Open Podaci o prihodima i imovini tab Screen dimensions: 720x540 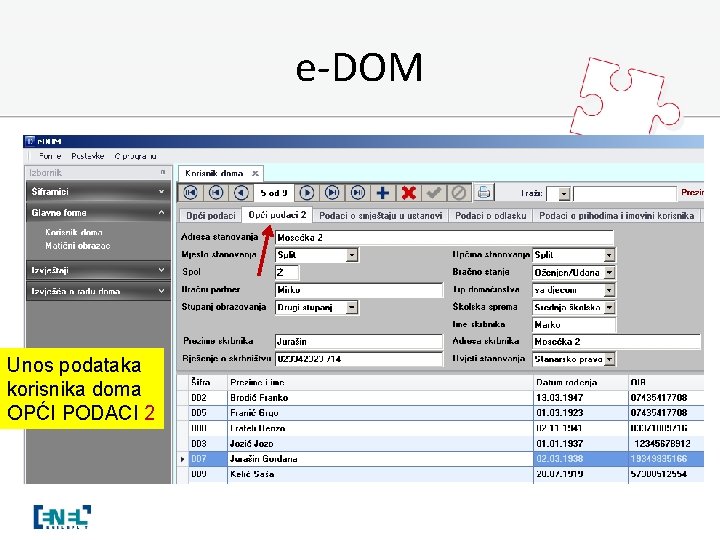(616, 215)
